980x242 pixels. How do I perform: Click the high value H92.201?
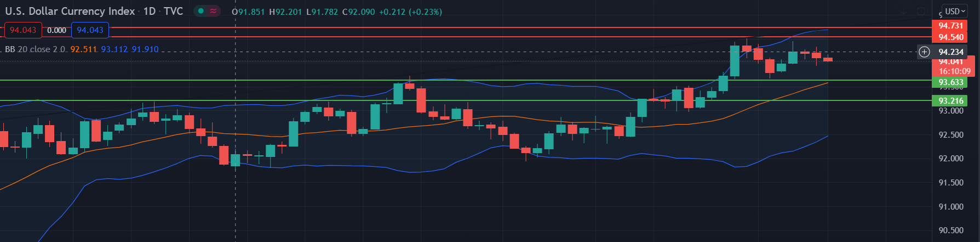(285, 12)
